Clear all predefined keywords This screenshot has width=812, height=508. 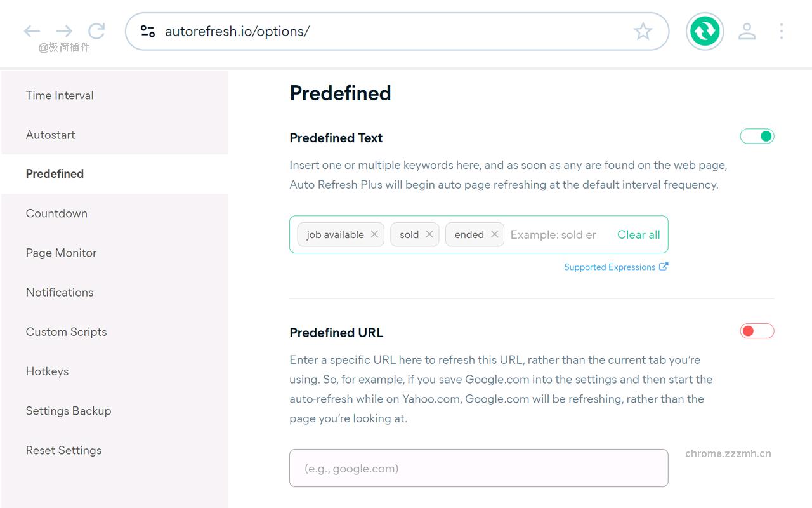pyautogui.click(x=638, y=234)
